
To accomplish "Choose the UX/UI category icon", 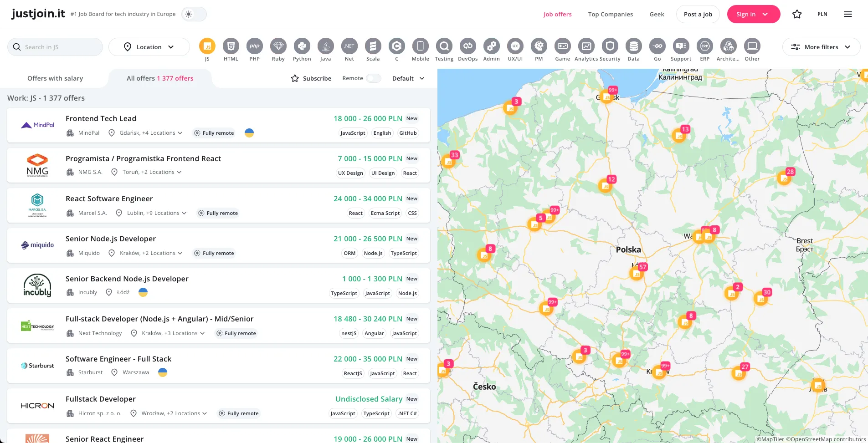I will [x=515, y=46].
